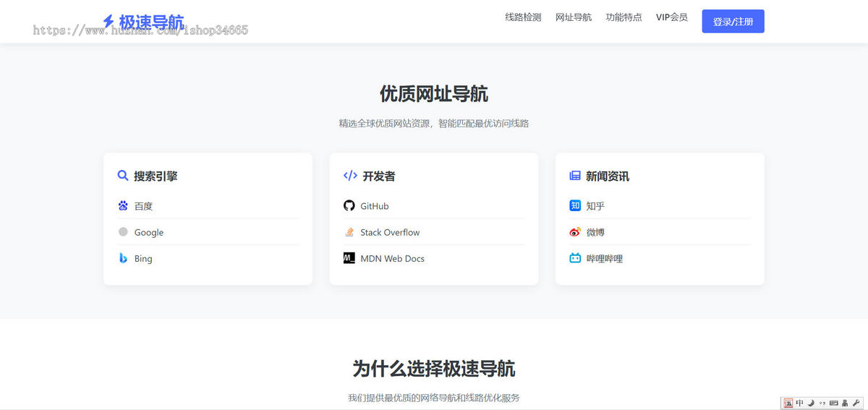The width and height of the screenshot is (868, 410).
Task: Open the Google link
Action: click(149, 232)
